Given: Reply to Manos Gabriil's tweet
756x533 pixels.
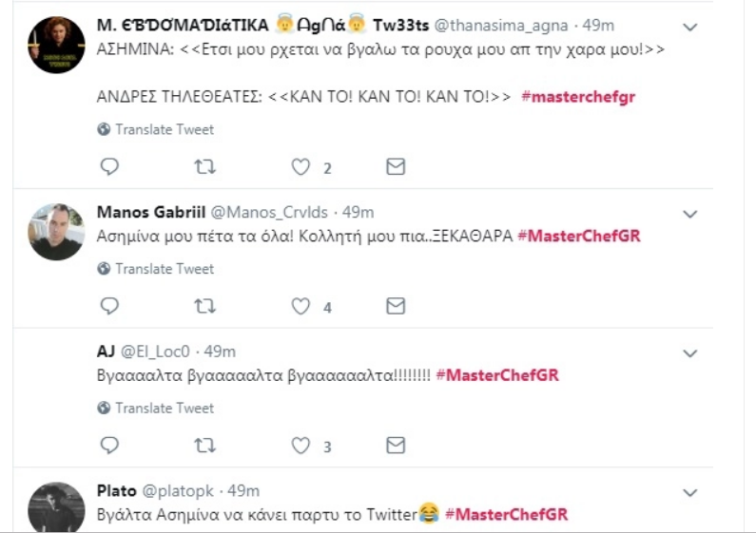Looking at the screenshot, I should click(109, 306).
